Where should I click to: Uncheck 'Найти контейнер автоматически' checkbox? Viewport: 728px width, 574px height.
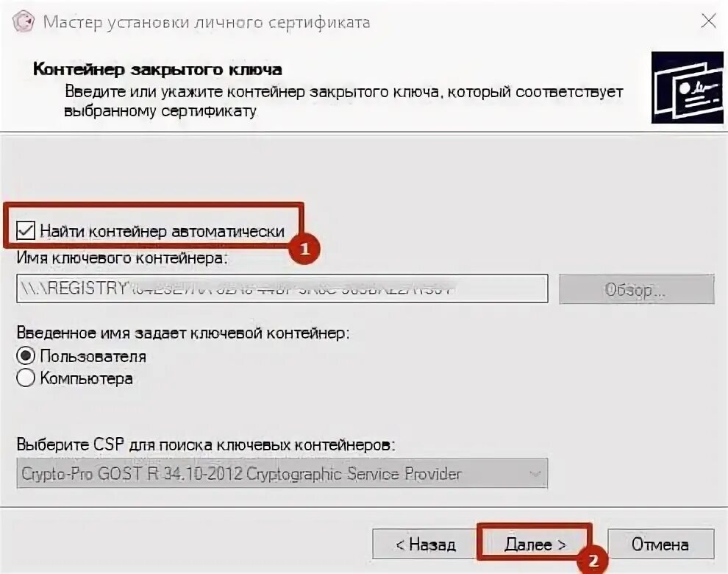pyautogui.click(x=25, y=230)
